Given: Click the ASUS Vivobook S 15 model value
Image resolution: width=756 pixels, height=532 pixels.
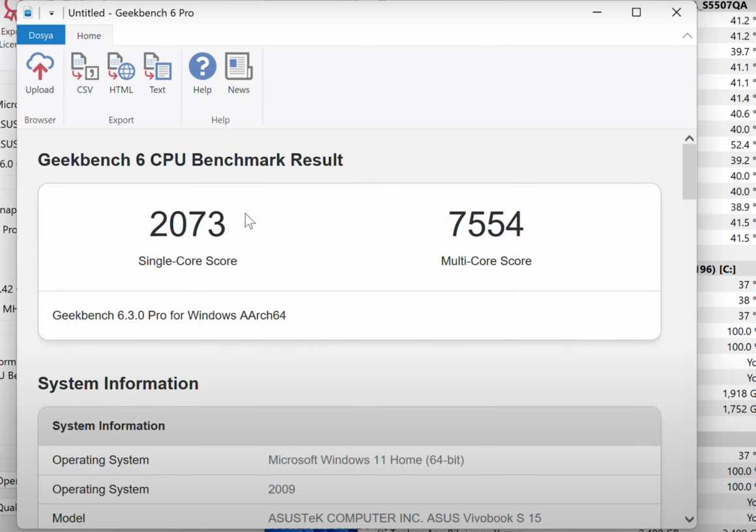Looking at the screenshot, I should (x=405, y=518).
